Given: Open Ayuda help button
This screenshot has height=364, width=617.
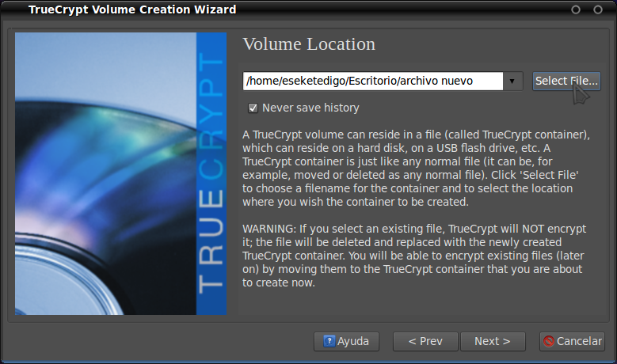Looking at the screenshot, I should tap(346, 341).
